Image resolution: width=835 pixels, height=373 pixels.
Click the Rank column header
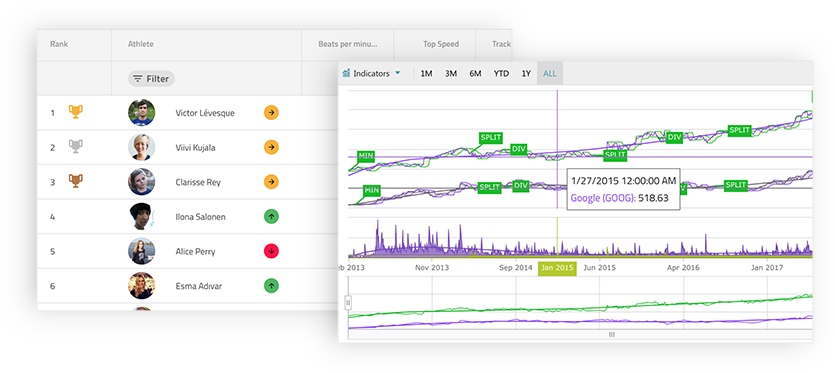coord(59,44)
